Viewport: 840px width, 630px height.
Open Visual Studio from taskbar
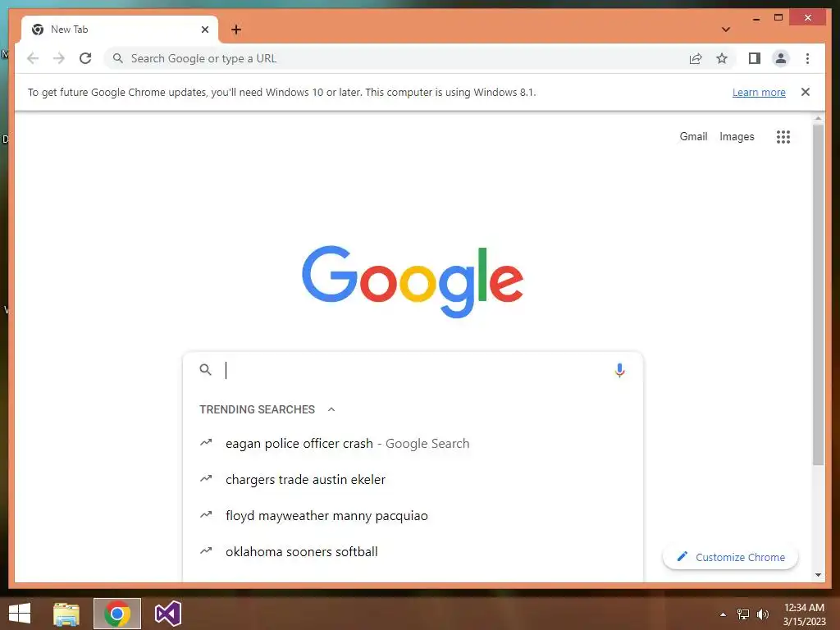167,614
